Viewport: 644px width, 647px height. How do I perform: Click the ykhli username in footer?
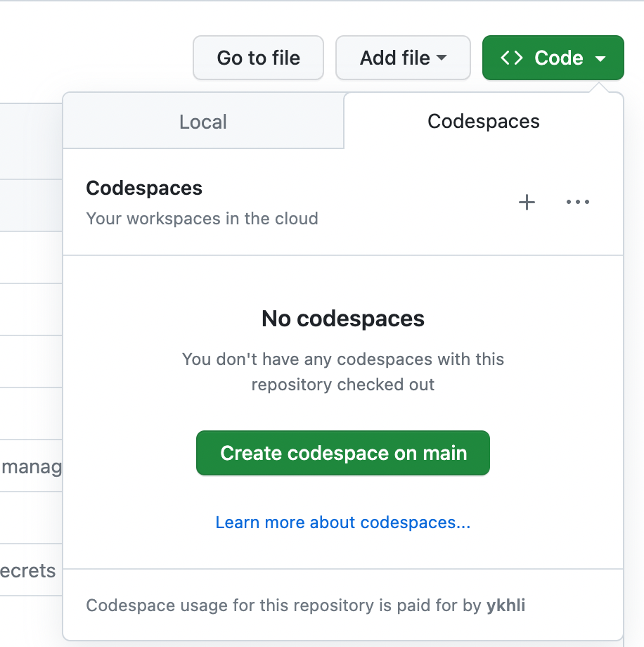pos(505,606)
